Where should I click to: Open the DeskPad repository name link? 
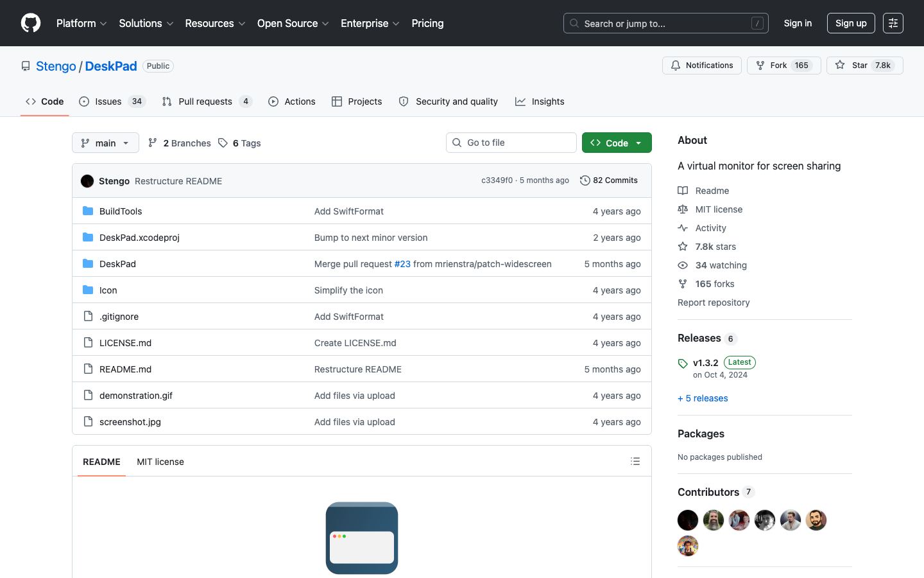[x=111, y=66]
